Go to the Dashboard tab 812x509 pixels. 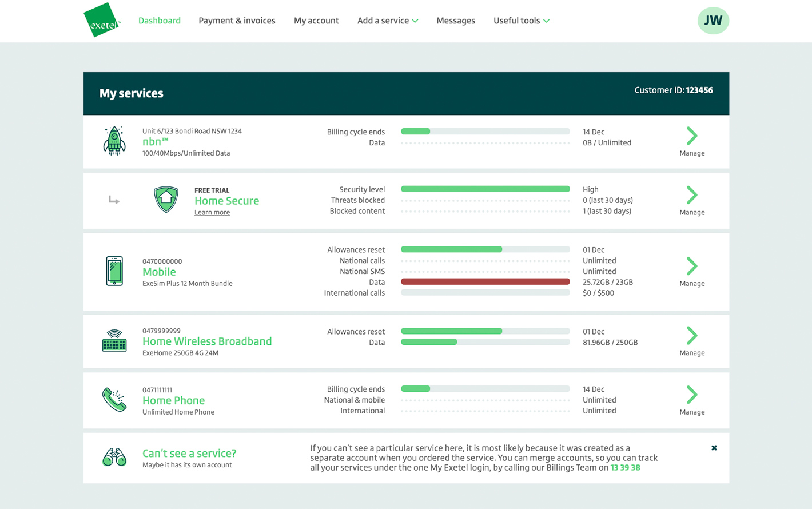(x=160, y=21)
